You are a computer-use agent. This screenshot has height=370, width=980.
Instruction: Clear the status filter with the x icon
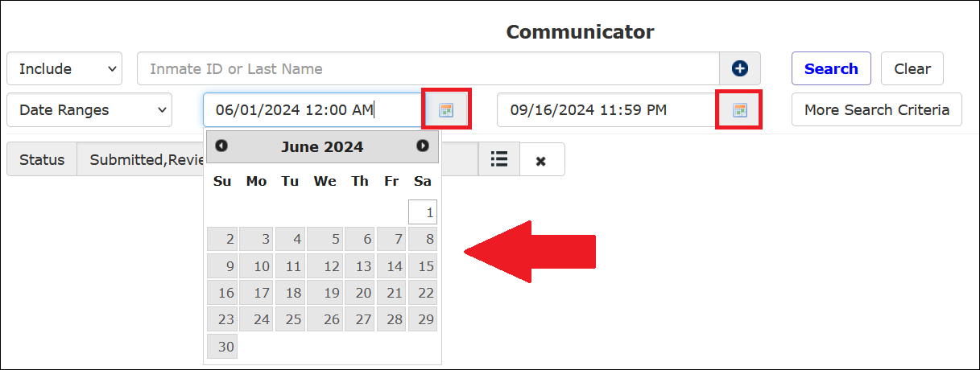(542, 160)
